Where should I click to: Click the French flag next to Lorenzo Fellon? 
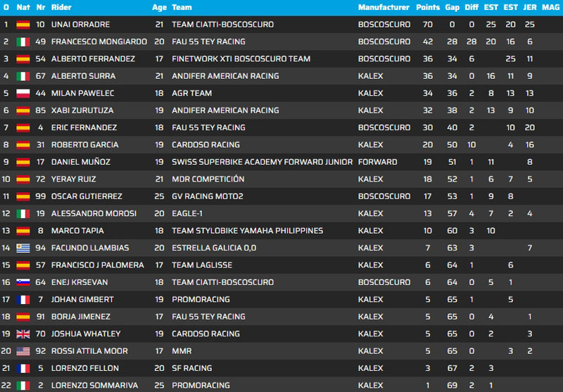pyautogui.click(x=23, y=368)
